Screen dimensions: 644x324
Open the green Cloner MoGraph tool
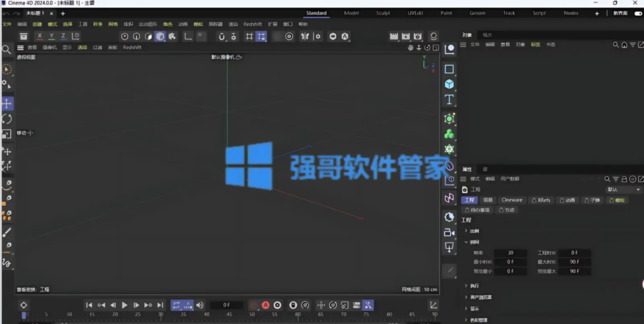449,134
